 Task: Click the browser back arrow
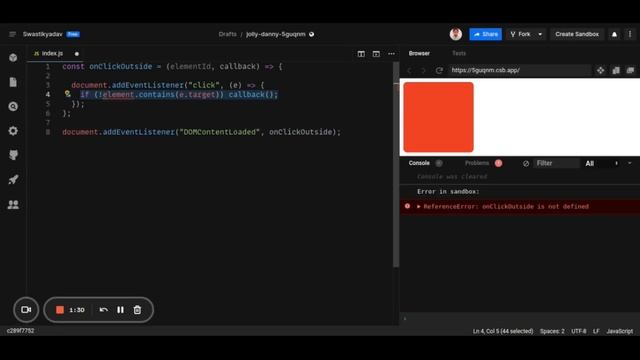[409, 70]
